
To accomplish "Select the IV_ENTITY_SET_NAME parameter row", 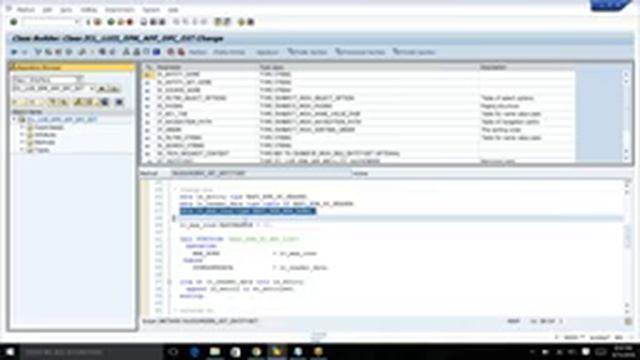I will (x=359, y=82).
